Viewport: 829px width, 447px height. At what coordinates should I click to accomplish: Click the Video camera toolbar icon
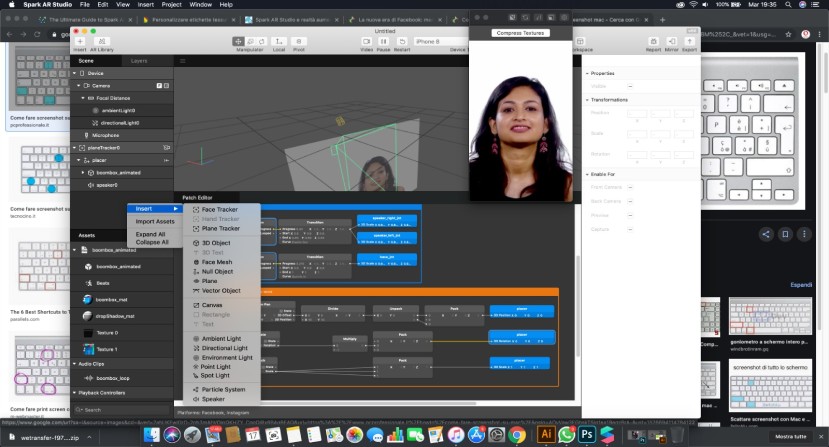click(x=366, y=41)
